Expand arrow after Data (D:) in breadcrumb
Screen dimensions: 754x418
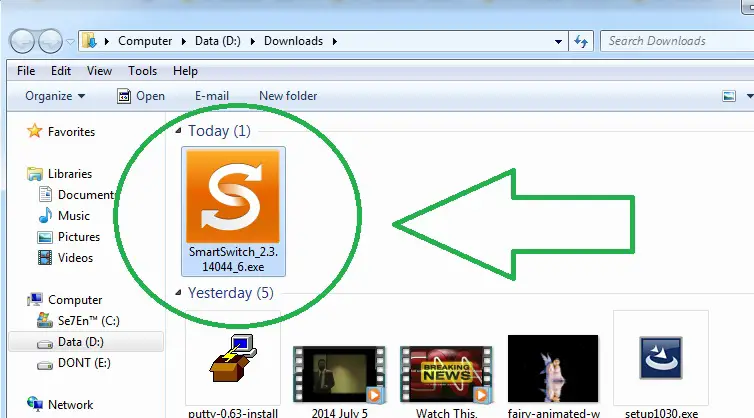252,41
